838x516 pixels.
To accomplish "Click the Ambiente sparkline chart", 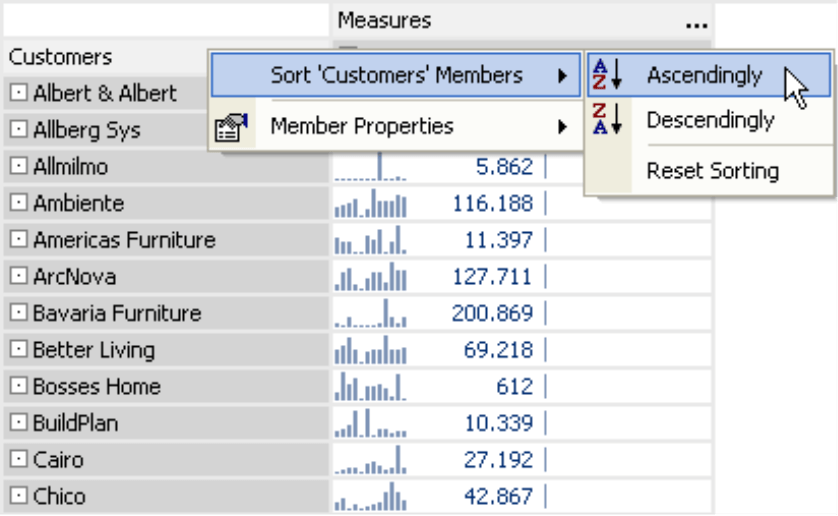I will tap(371, 204).
